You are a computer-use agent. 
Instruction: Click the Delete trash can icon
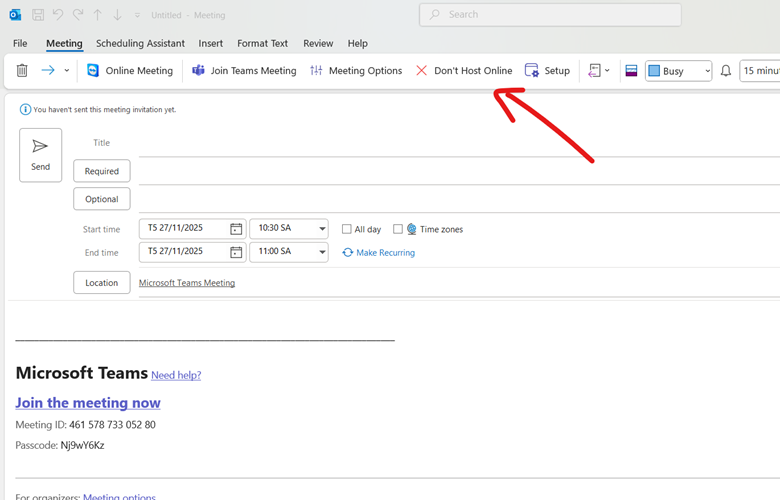22,71
